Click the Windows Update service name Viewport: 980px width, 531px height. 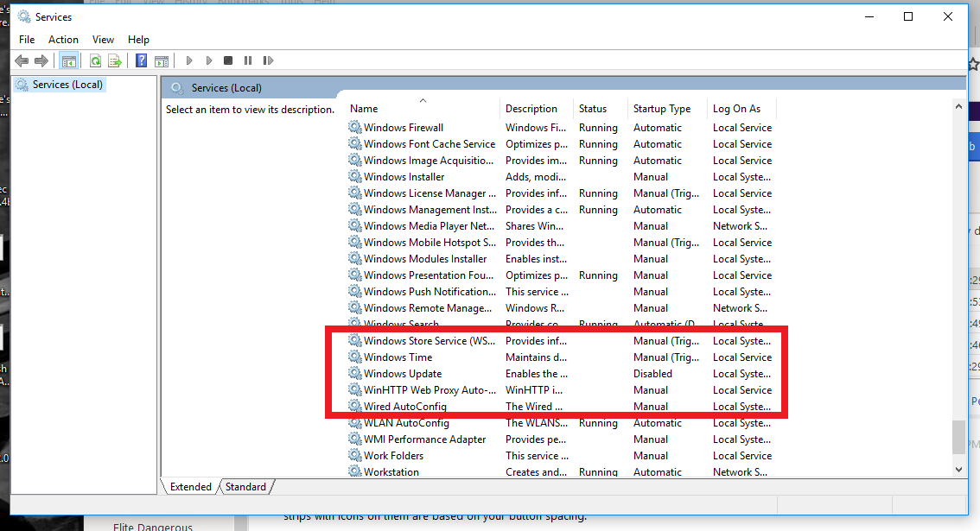(403, 374)
